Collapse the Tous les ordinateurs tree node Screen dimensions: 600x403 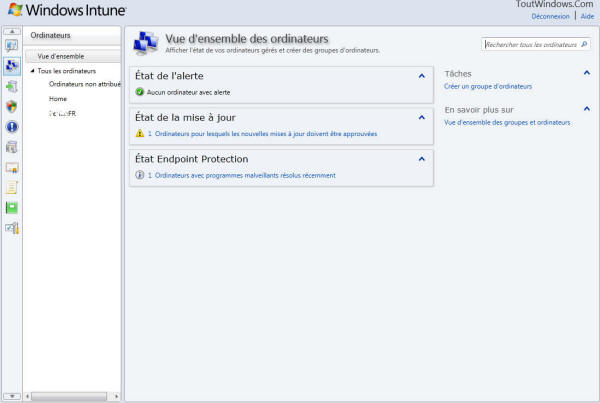point(33,70)
